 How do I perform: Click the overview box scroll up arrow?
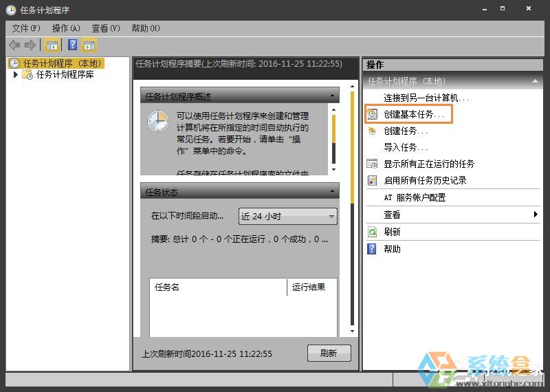coord(333,110)
